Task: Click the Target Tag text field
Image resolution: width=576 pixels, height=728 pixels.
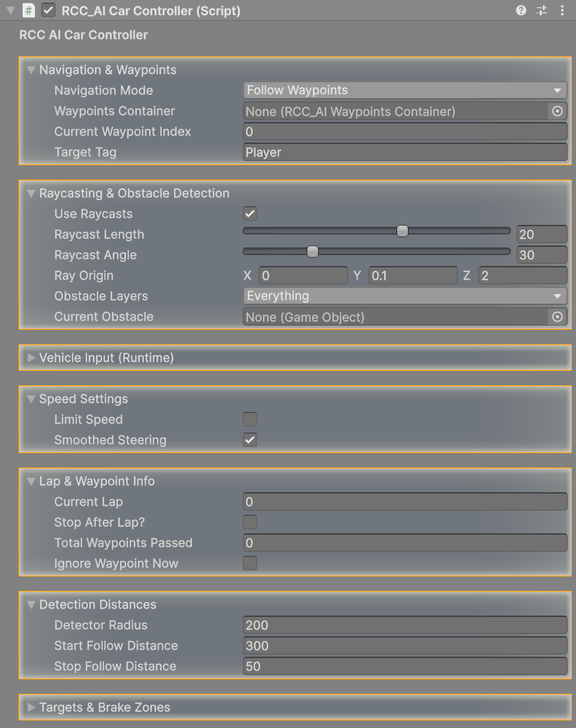Action: pyautogui.click(x=405, y=152)
